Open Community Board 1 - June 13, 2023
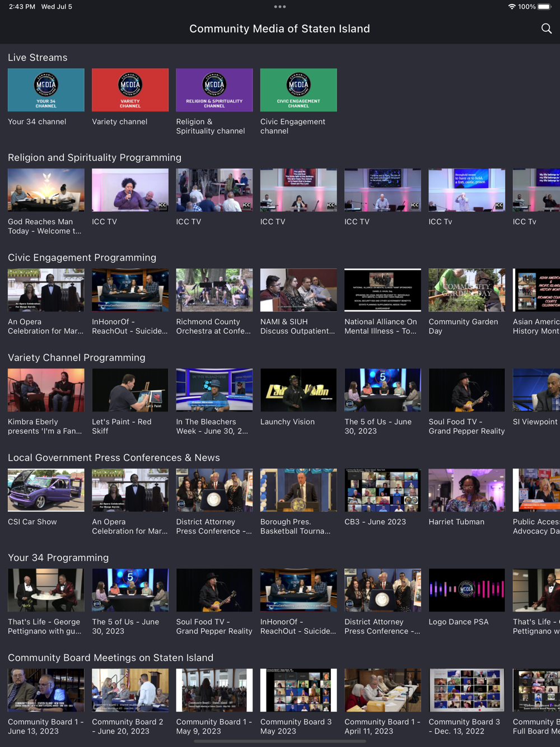 (x=46, y=690)
